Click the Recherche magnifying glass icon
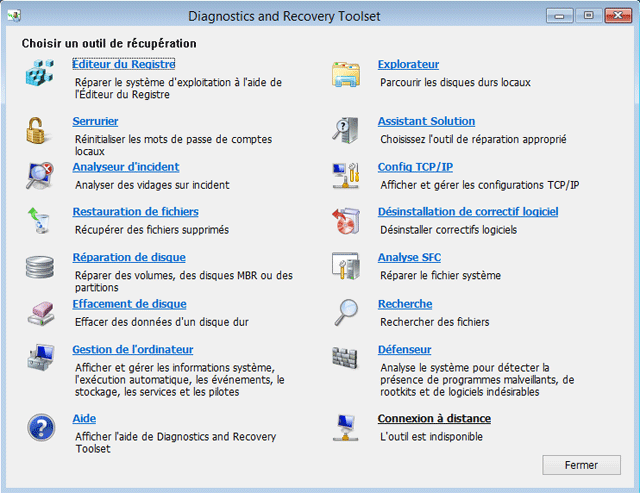 click(346, 312)
